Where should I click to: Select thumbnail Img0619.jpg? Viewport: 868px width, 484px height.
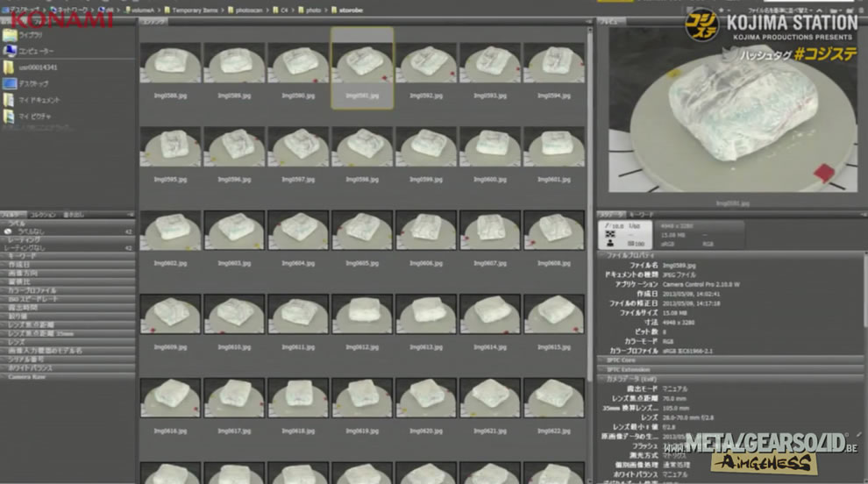(363, 397)
